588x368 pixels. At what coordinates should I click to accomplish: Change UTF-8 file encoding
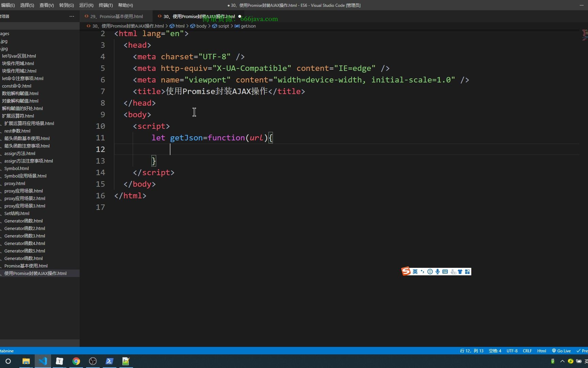tap(512, 351)
